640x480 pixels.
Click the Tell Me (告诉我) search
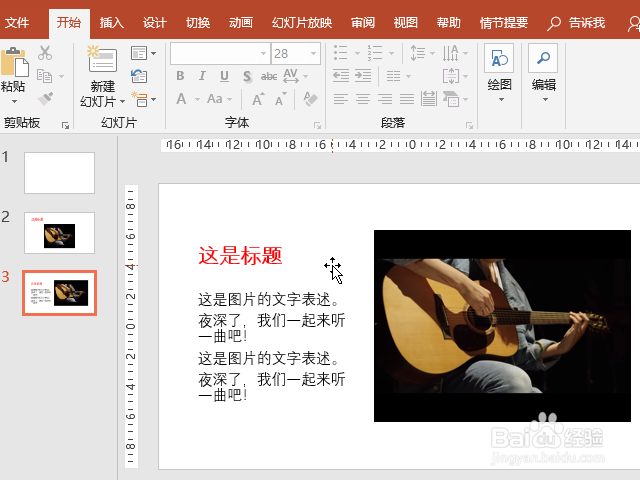(576, 23)
